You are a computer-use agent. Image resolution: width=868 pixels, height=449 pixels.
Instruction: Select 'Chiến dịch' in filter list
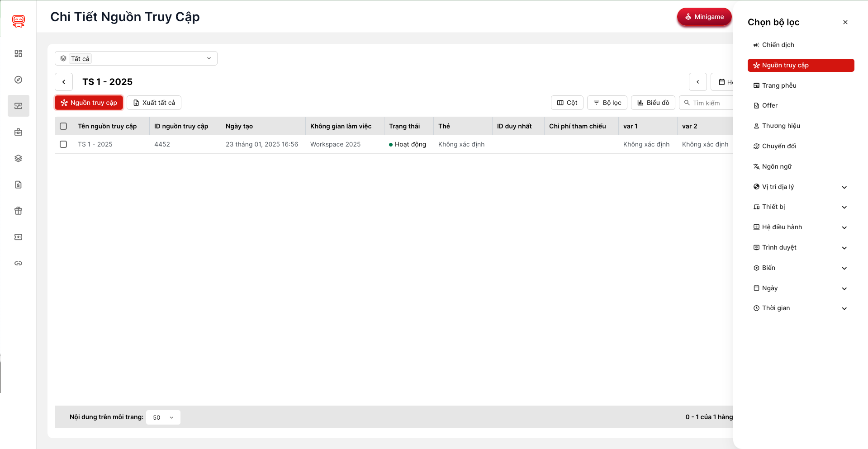(778, 45)
